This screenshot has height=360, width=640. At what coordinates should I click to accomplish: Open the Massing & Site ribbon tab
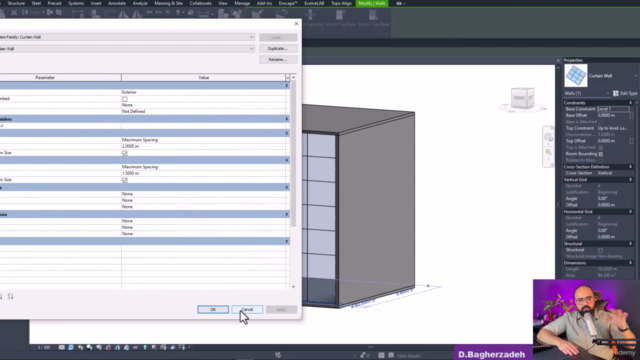168,3
